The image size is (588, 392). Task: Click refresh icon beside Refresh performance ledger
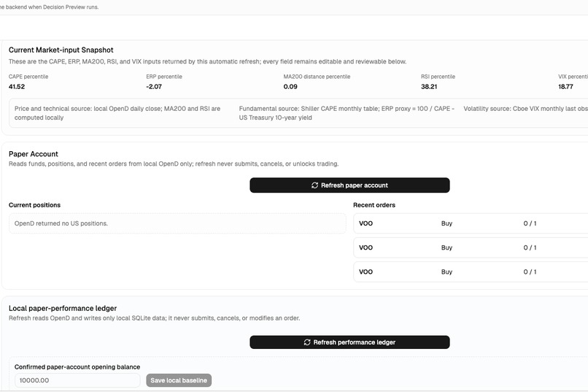click(307, 342)
